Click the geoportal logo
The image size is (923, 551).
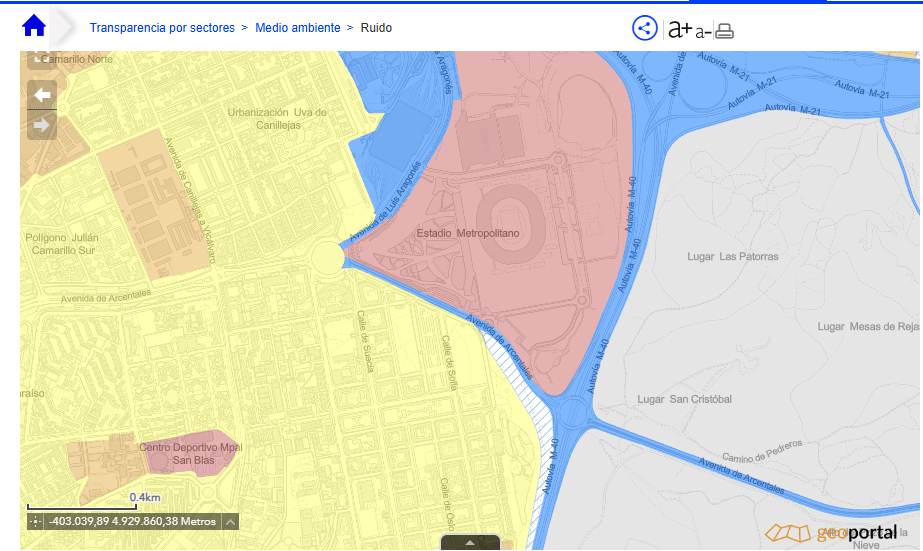[x=831, y=533]
